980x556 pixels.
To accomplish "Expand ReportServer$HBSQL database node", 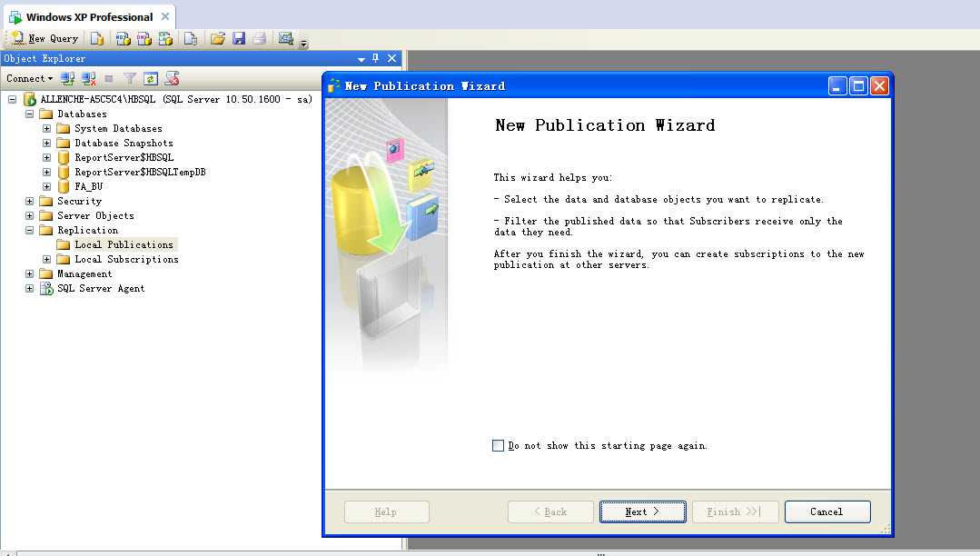I will 47,157.
